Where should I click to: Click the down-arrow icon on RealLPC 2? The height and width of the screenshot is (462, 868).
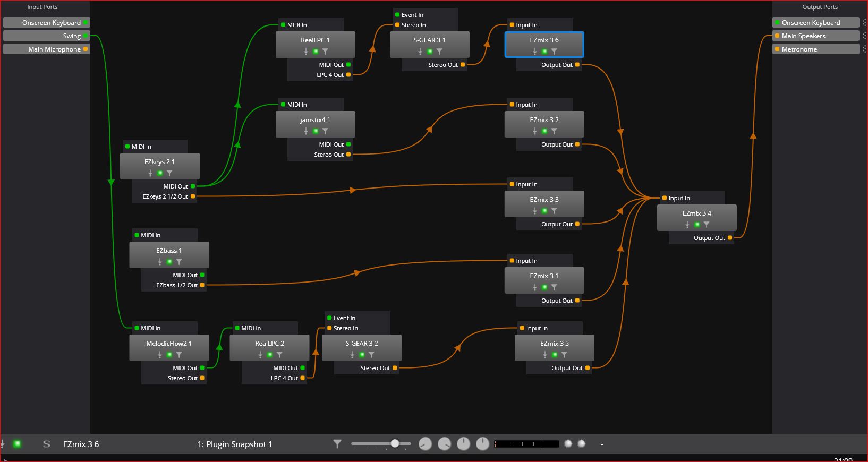click(x=260, y=355)
